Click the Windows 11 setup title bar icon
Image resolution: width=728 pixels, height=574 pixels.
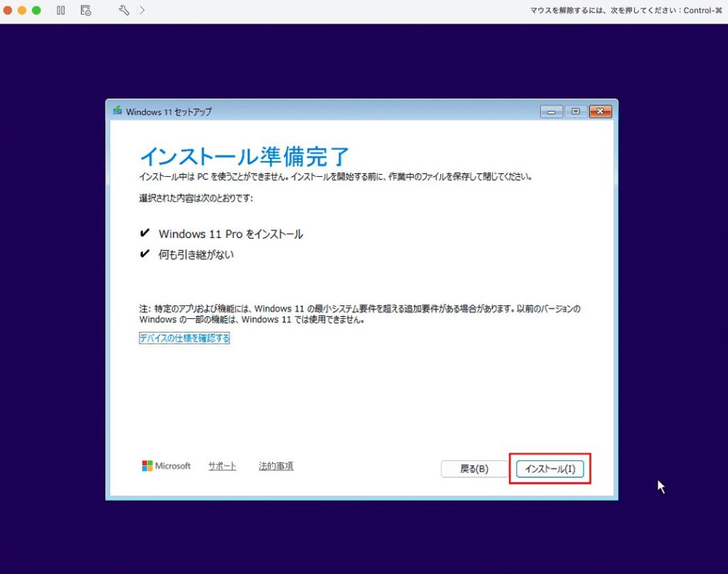click(x=117, y=111)
